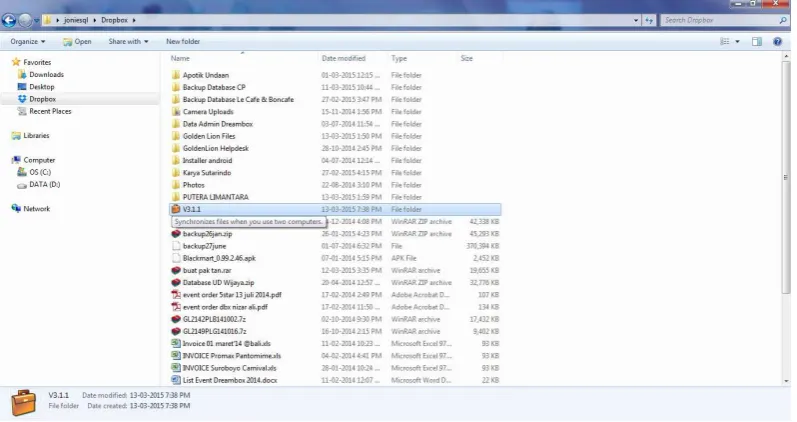Select PUTERA LIMANTARA folder
The image size is (797, 422).
point(216,197)
